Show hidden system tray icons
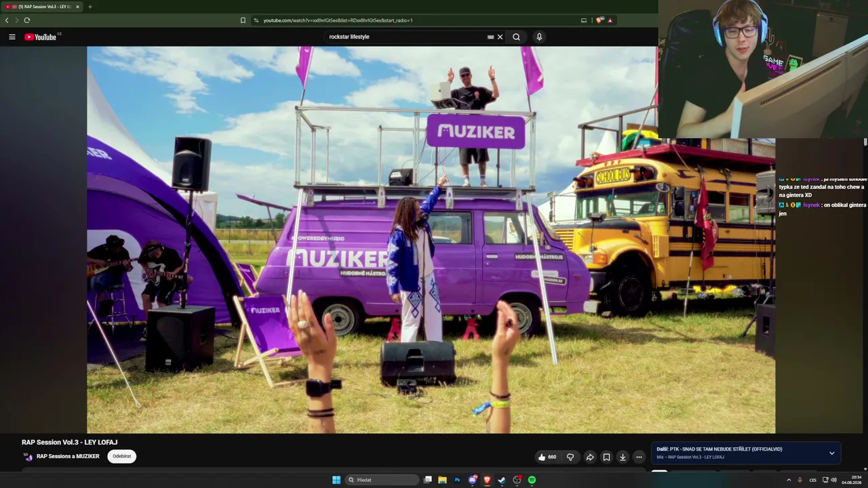Viewport: 868px width, 488px height. (x=789, y=480)
